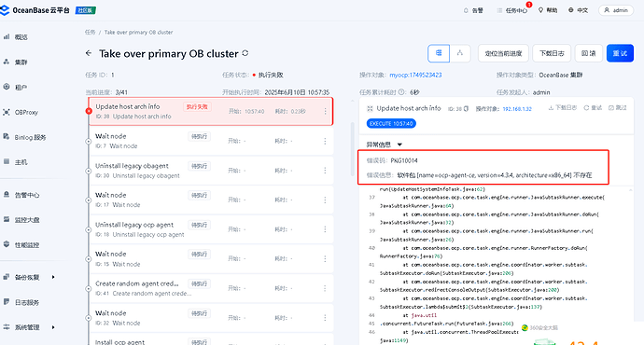Screen dimensions: 644x345
Task: Open the 性能监控 performance monitoring icon
Action: (x=7, y=245)
